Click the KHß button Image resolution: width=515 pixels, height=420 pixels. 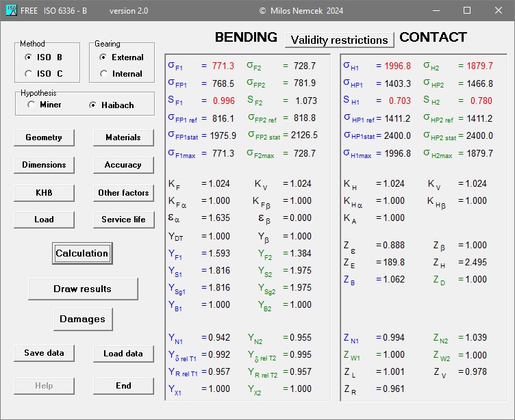point(44,193)
